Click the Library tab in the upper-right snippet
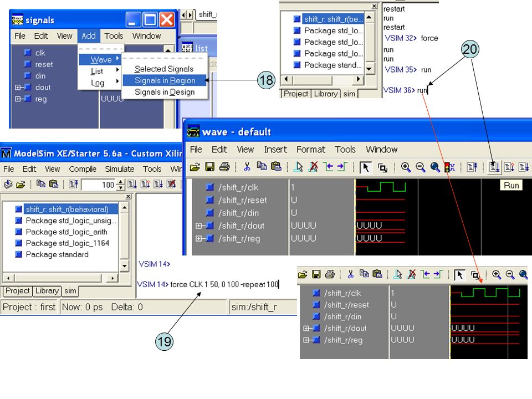 click(325, 94)
